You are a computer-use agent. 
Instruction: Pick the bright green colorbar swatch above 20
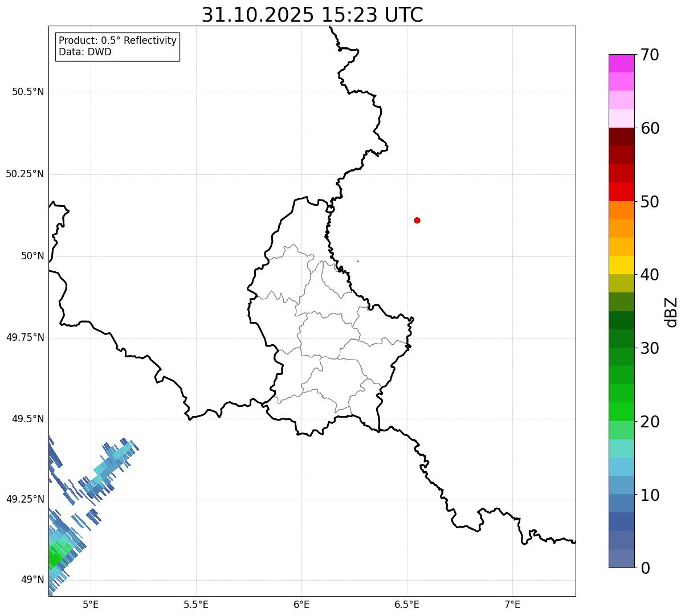621,411
